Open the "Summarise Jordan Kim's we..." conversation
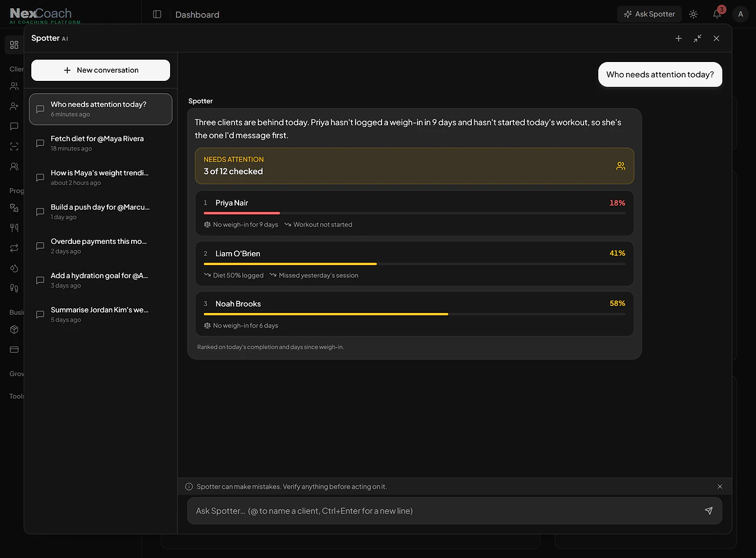This screenshot has width=756, height=558. [x=100, y=315]
